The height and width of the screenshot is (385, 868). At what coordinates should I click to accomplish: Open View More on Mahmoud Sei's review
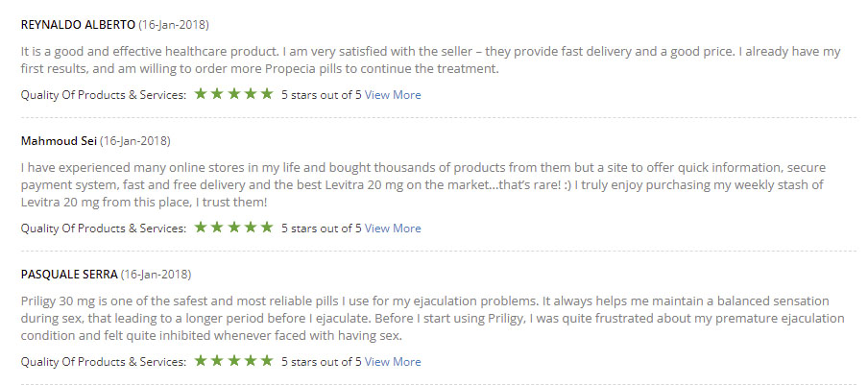point(393,229)
